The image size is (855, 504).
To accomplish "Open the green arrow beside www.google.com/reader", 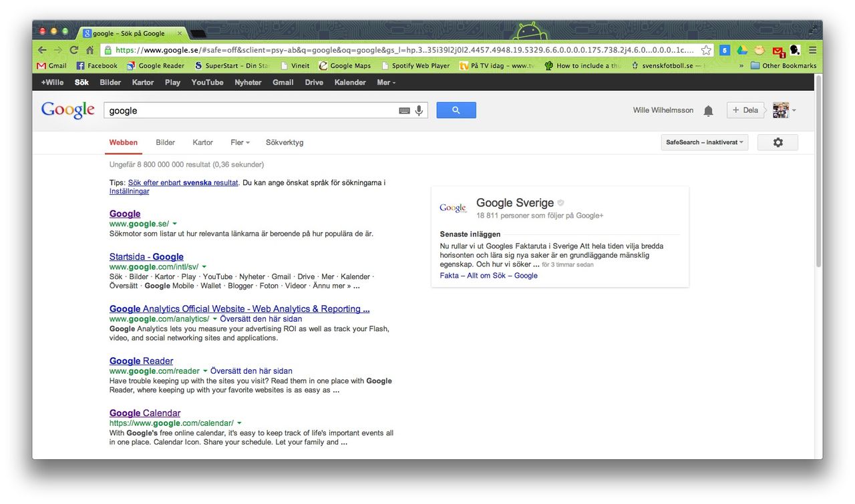I will pos(205,370).
